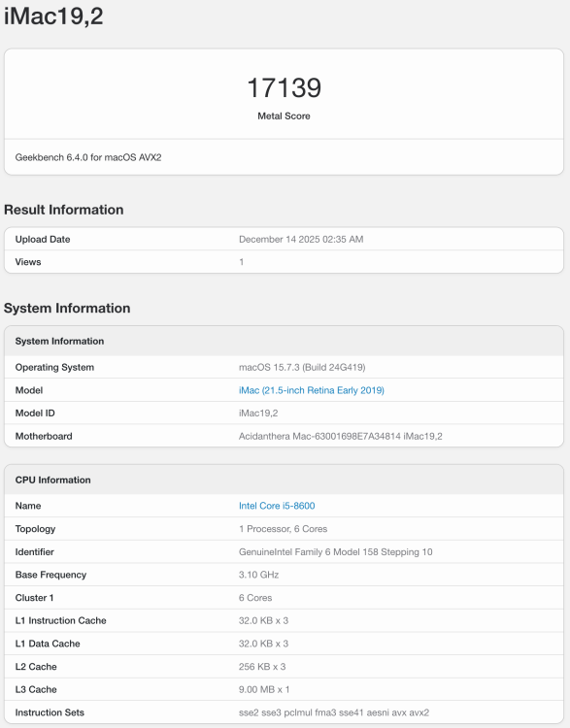Click the Instruction Sets label
The width and height of the screenshot is (570, 728).
click(50, 712)
